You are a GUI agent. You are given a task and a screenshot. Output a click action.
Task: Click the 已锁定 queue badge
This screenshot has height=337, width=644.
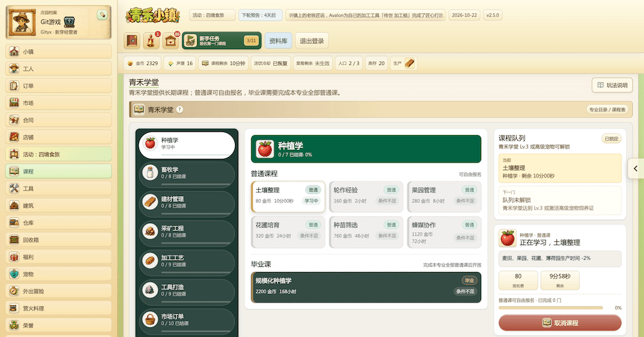611,138
